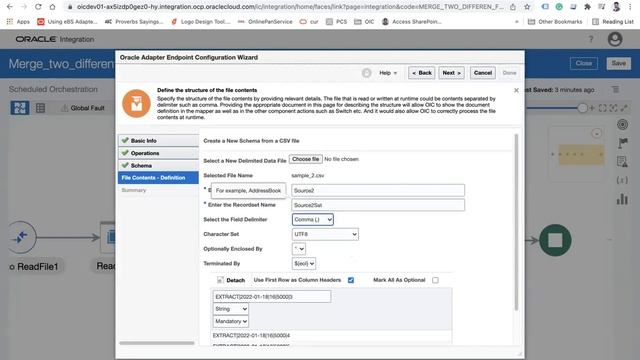This screenshot has height=360, width=640.
Task: Open the variables (x) icon
Action: (622, 180)
